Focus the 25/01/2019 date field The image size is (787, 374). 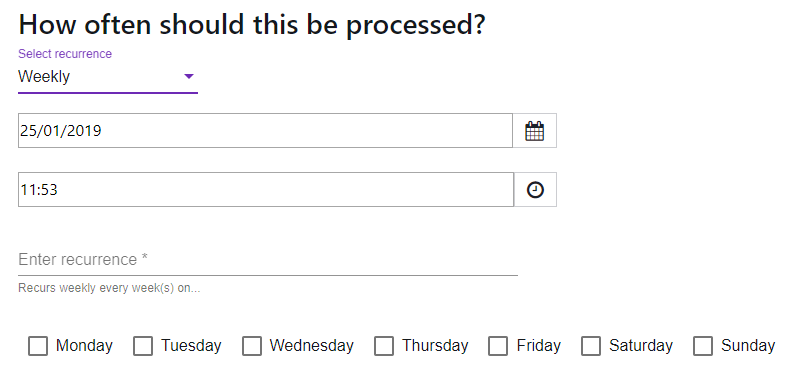(x=266, y=131)
